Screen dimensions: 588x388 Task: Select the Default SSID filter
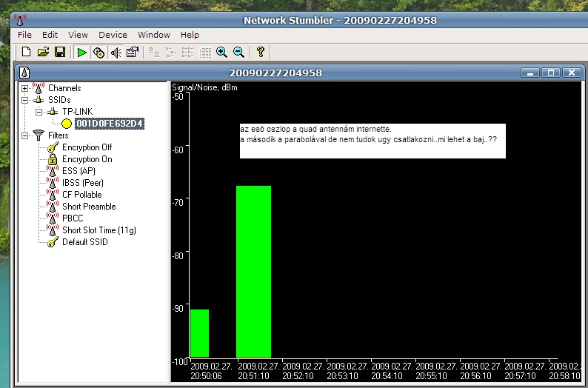84,242
